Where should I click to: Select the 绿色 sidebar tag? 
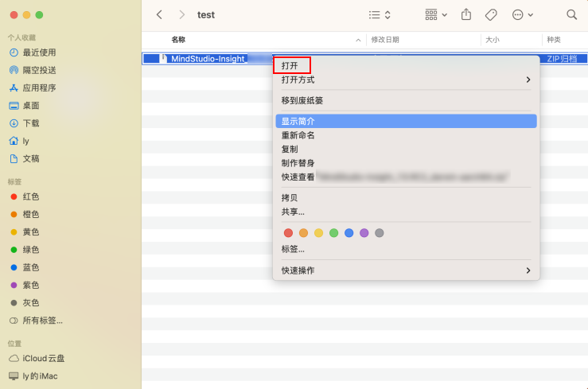coord(25,250)
